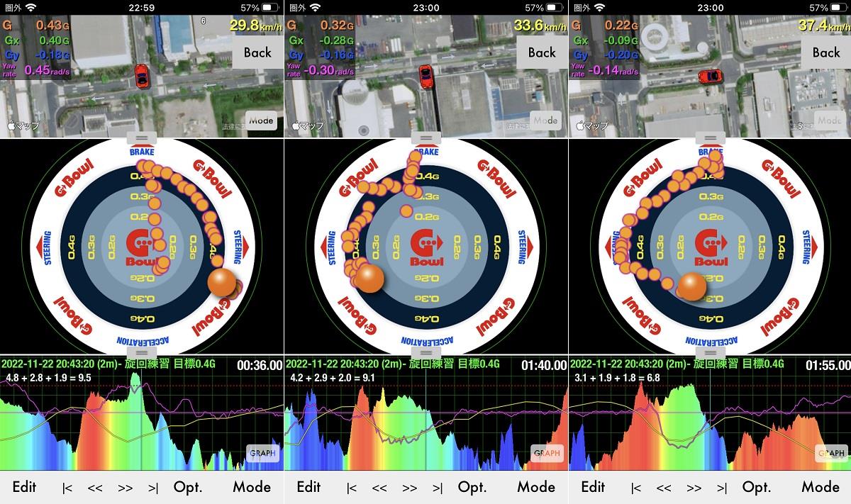
Task: Skip to log end on the right screen
Action: tap(722, 488)
